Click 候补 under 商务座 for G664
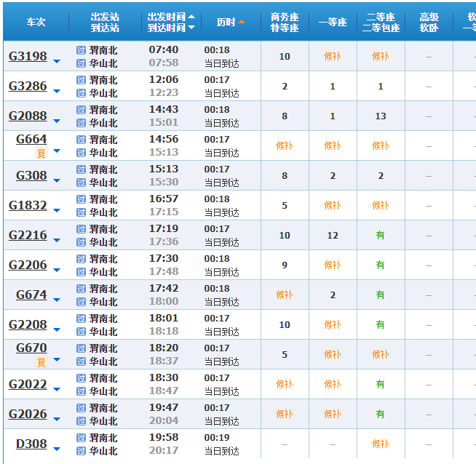Image resolution: width=476 pixels, height=464 pixels. click(x=284, y=145)
